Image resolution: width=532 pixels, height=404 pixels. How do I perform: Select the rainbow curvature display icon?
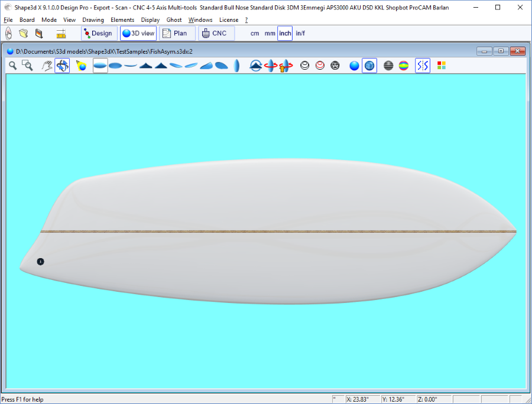click(404, 66)
